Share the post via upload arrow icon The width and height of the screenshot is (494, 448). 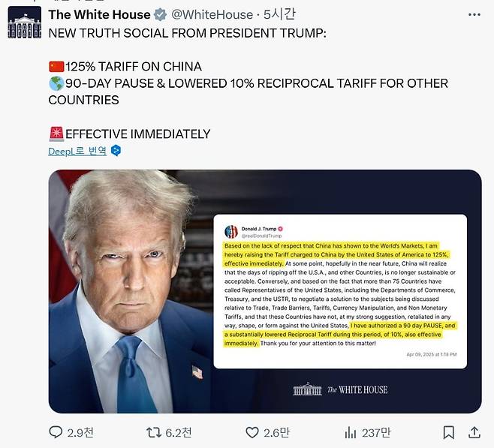click(474, 432)
